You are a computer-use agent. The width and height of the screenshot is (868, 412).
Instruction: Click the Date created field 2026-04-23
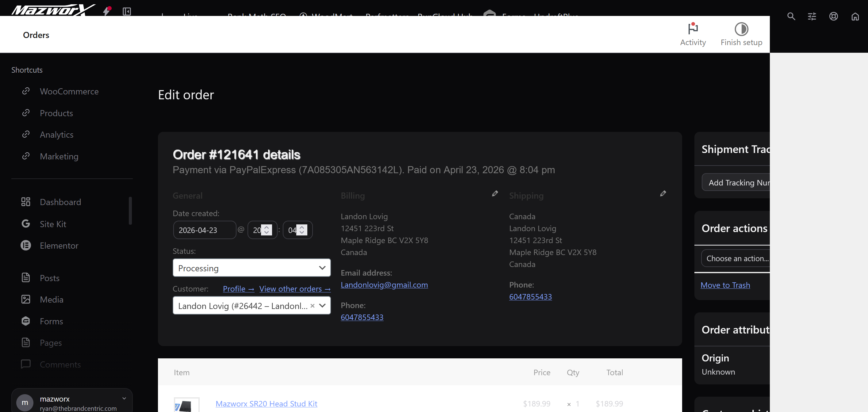click(205, 230)
